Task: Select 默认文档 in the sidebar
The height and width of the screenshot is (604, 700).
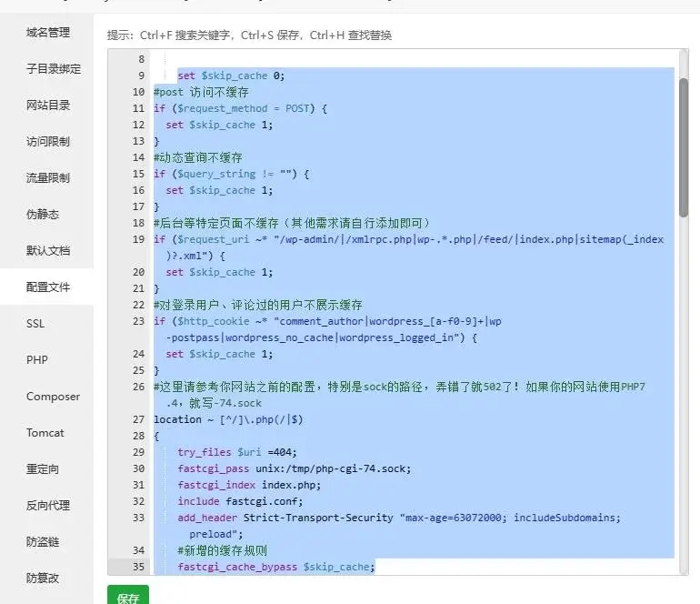Action: tap(47, 251)
